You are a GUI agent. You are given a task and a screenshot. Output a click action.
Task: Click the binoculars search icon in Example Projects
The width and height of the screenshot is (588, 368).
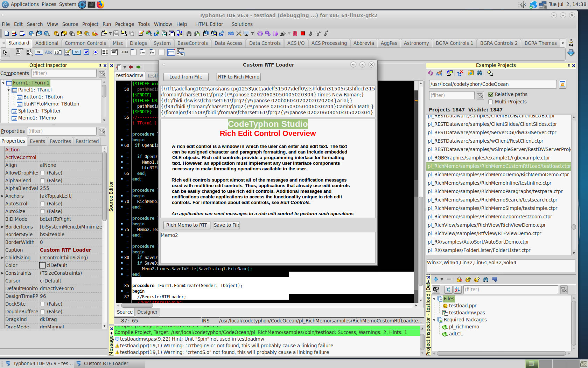point(479,73)
